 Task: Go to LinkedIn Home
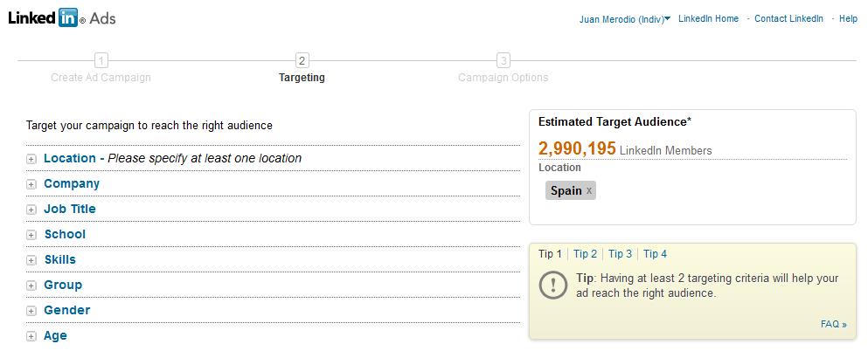point(709,19)
